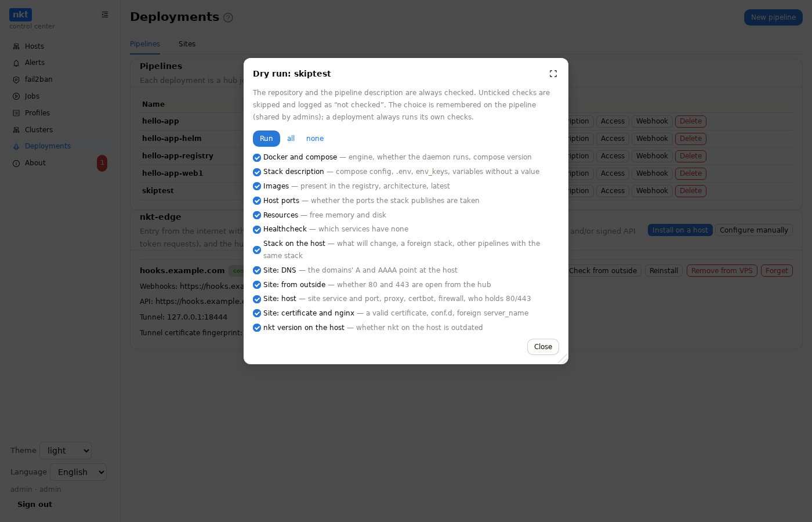The width and height of the screenshot is (812, 522).
Task: Deselect all checks with none link
Action: [315, 139]
